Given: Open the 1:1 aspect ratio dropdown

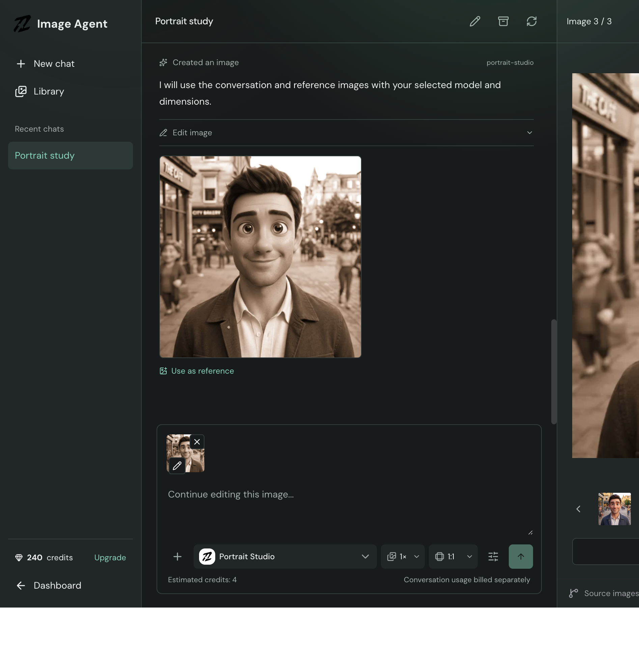Looking at the screenshot, I should tap(453, 557).
